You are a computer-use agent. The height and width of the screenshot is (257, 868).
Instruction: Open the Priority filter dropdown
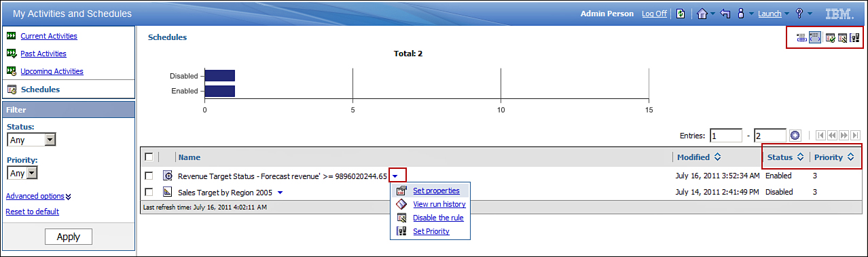click(22, 173)
